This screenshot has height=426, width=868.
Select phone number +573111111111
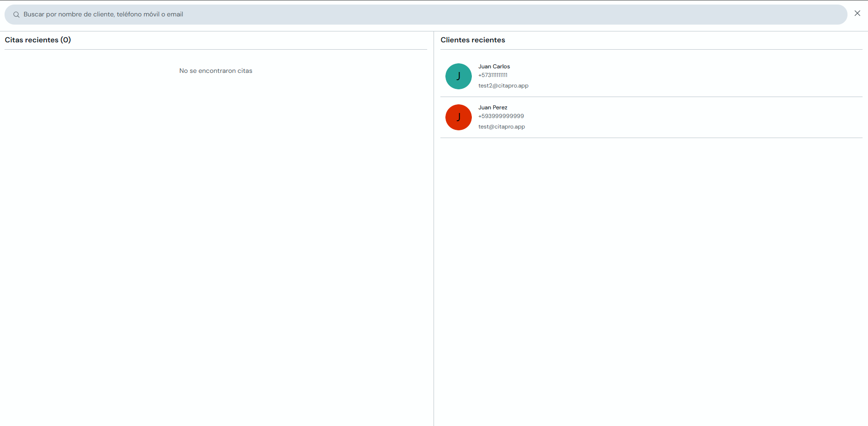[492, 75]
